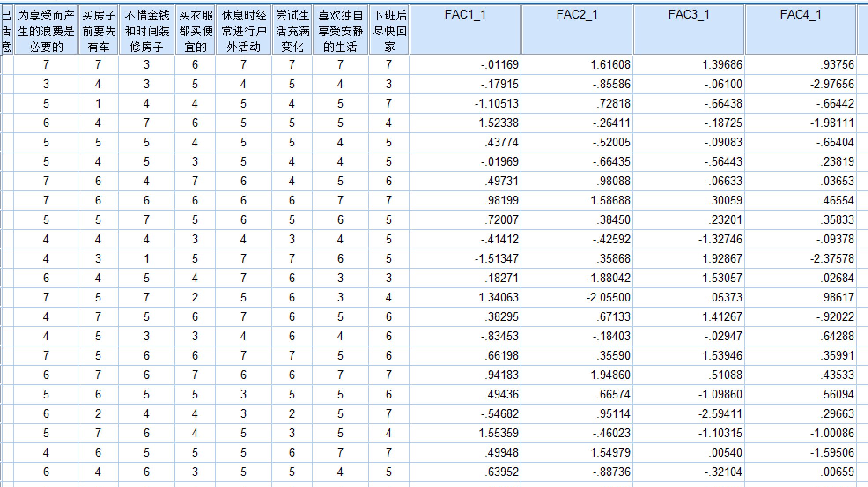Highlight the cell reading -.56443
The width and height of the screenshot is (868, 487).
click(689, 162)
